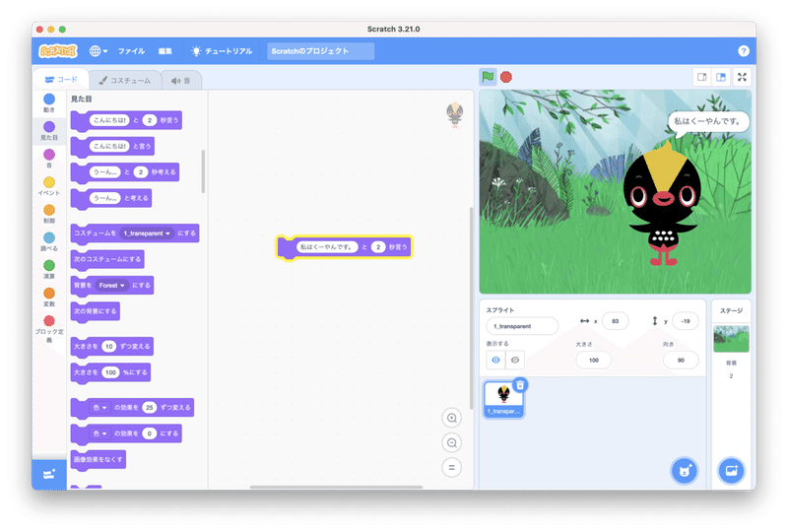Select the 見た目 purple category circle
Viewport: 788px width, 532px height.
[x=49, y=127]
